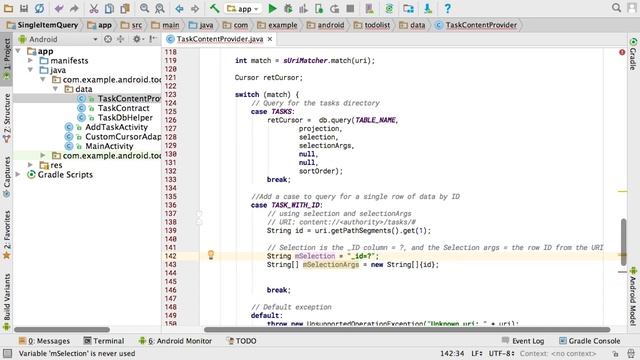The height and width of the screenshot is (360, 640).
Task: Click the editor horizontal scrollbar
Action: click(x=407, y=329)
